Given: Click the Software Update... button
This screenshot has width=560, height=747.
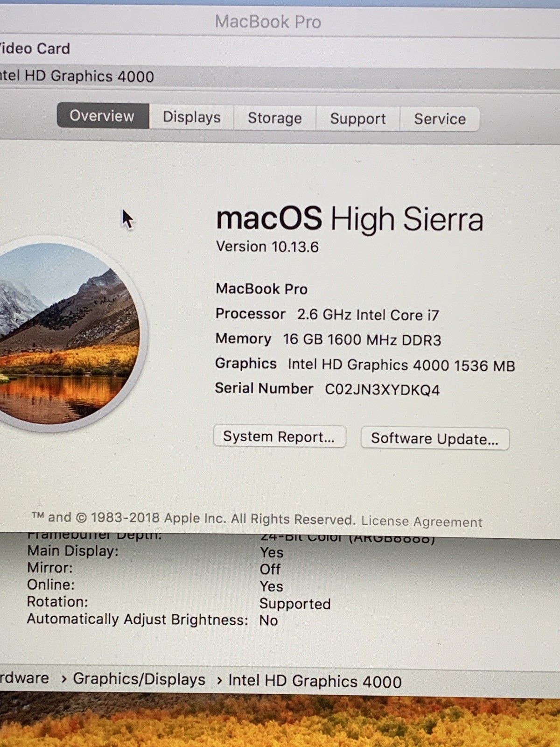Looking at the screenshot, I should click(x=434, y=438).
